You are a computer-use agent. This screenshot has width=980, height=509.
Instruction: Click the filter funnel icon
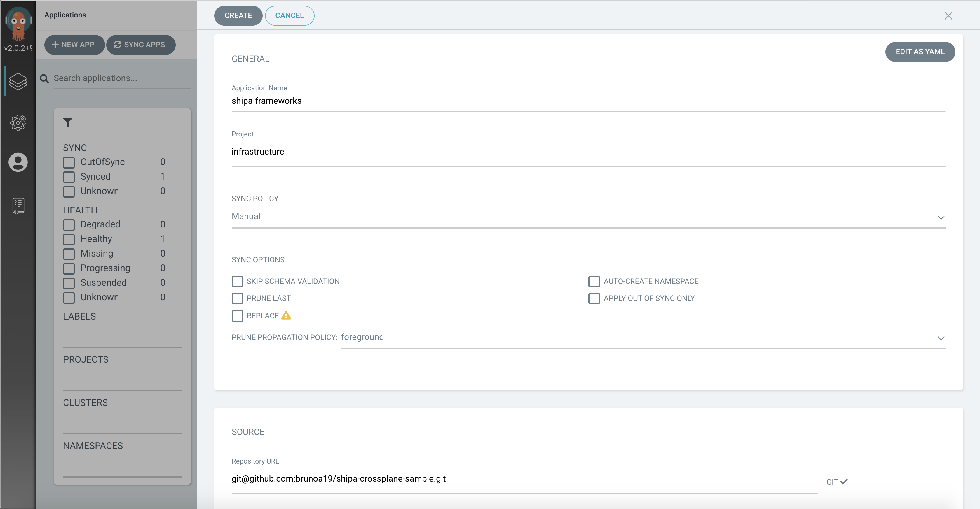coord(68,122)
